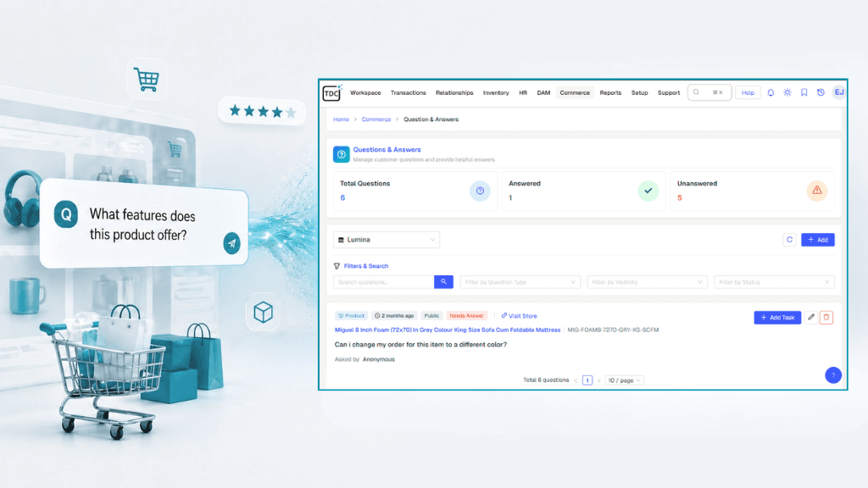The width and height of the screenshot is (868, 488).
Task: Open the EJ user avatar
Action: click(839, 92)
